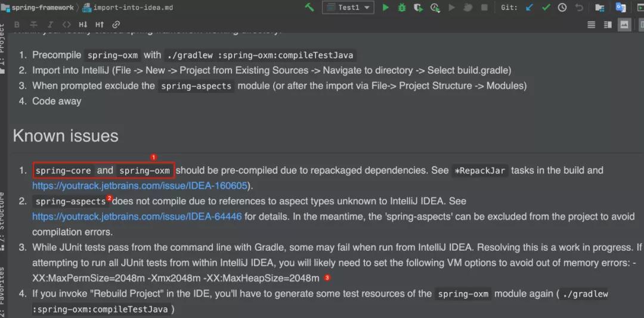Switch to editor and preview split view
Viewport: 644px width, 318px height.
pyautogui.click(x=608, y=24)
